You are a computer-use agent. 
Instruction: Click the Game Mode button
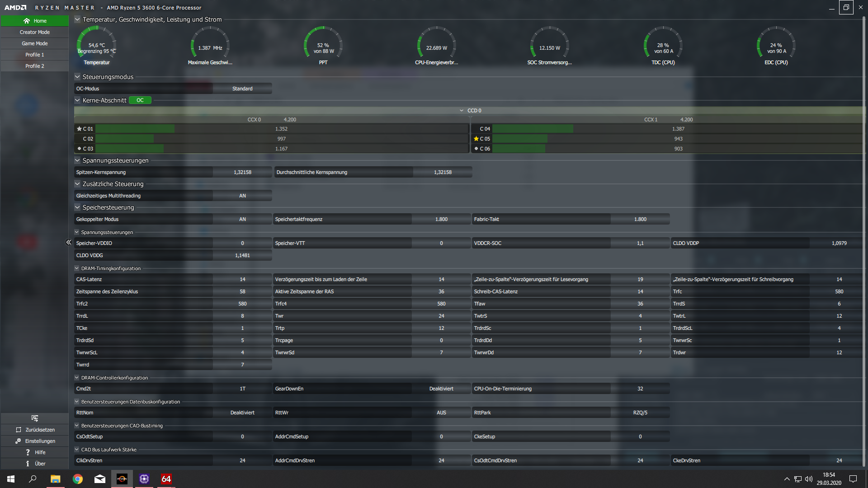(35, 43)
